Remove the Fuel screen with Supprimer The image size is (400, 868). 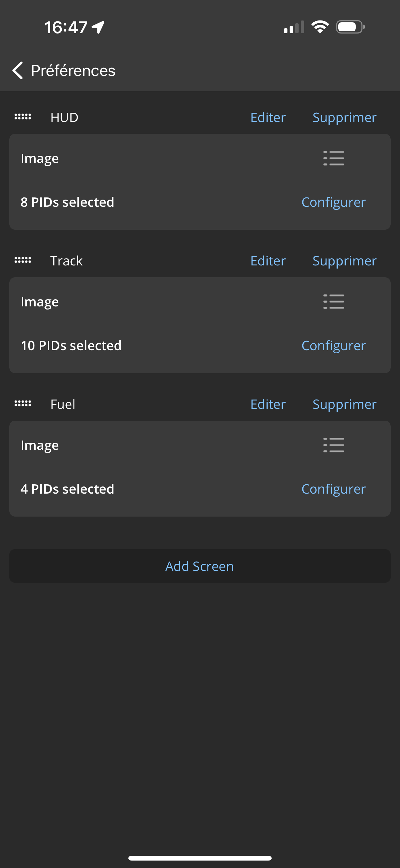point(344,404)
